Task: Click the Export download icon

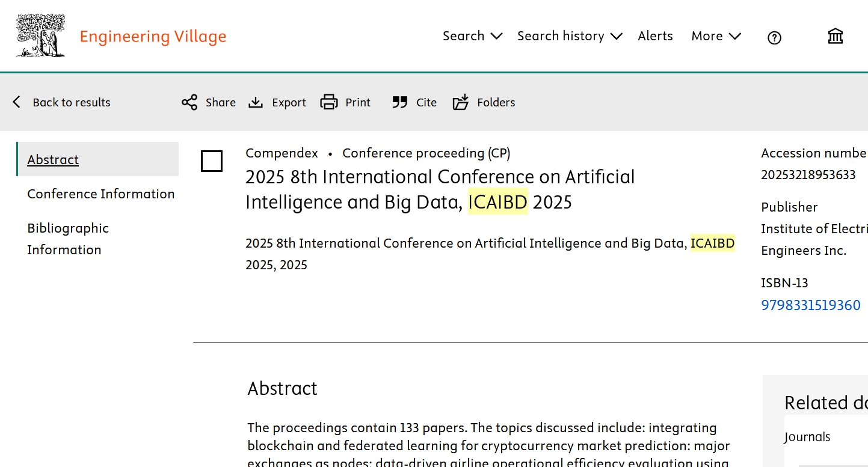Action: coord(256,102)
